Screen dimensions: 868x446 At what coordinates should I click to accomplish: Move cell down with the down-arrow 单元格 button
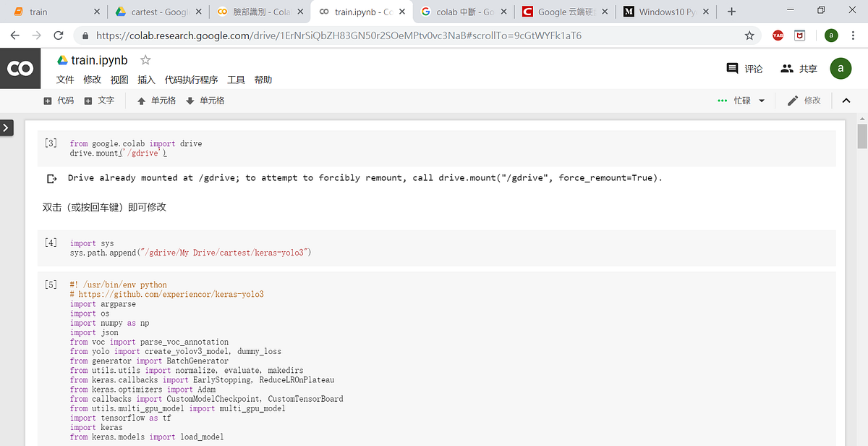click(205, 101)
